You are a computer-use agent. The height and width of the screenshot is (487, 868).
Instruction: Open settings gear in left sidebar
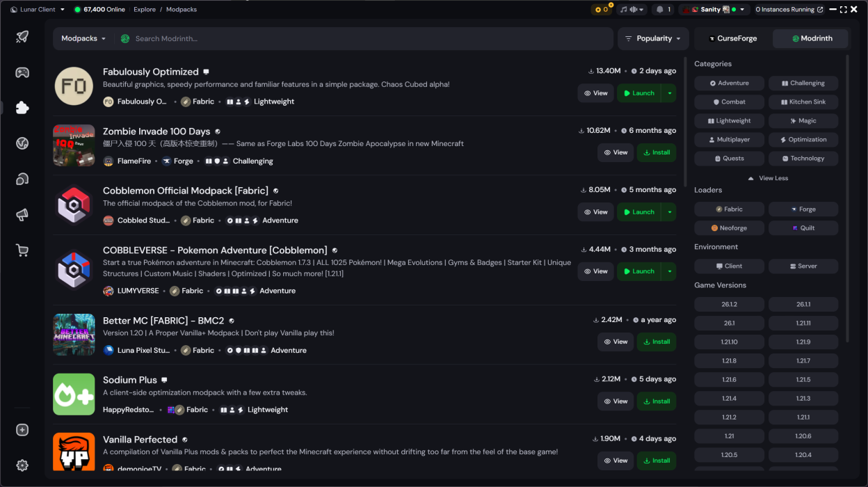(x=22, y=465)
